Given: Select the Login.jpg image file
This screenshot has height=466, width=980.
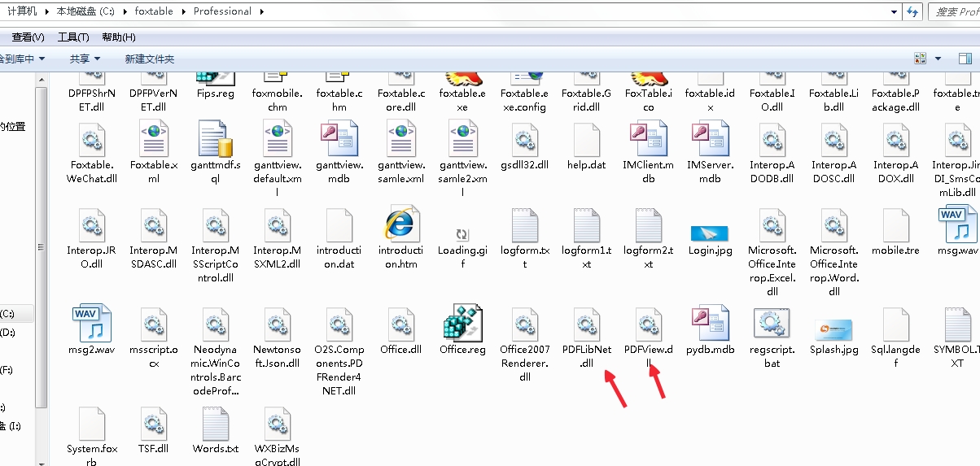Looking at the screenshot, I should click(x=710, y=233).
